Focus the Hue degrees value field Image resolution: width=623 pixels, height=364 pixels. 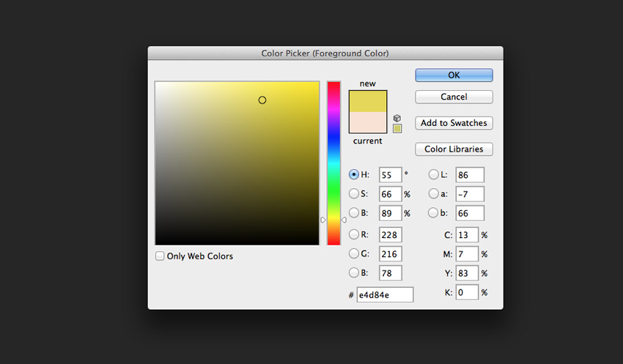[390, 175]
